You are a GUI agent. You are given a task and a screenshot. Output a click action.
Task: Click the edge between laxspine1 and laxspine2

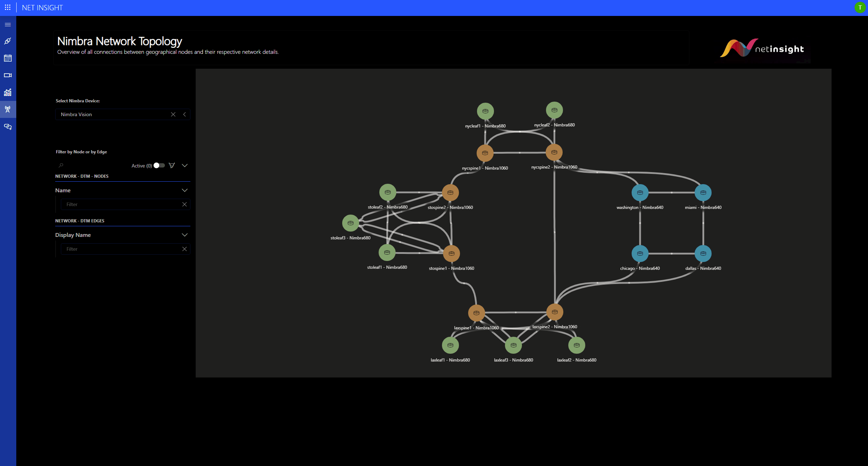pyautogui.click(x=516, y=312)
